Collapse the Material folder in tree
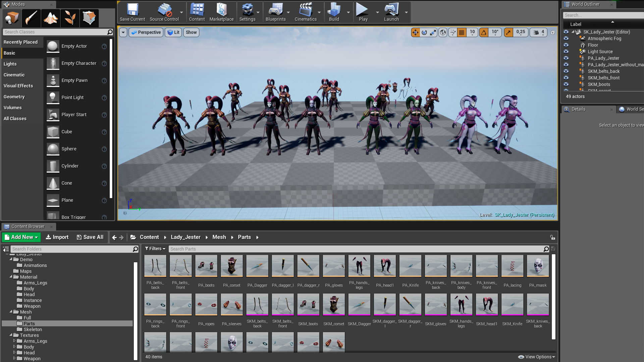 click(11, 277)
